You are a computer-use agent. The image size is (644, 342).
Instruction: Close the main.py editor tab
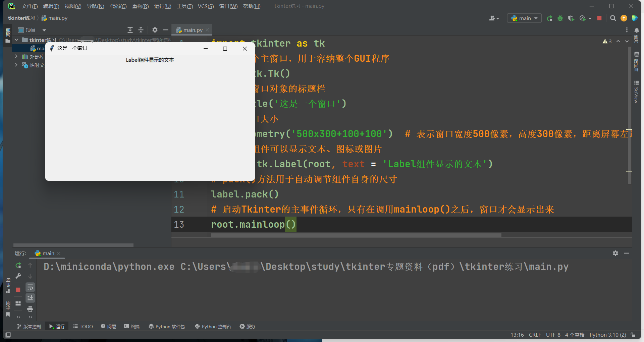pyautogui.click(x=207, y=30)
